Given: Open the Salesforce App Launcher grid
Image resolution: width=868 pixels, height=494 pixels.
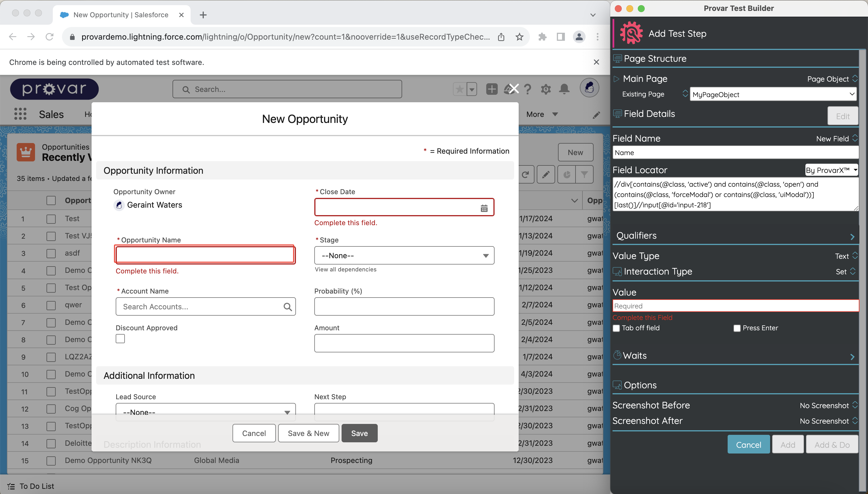Looking at the screenshot, I should [20, 114].
